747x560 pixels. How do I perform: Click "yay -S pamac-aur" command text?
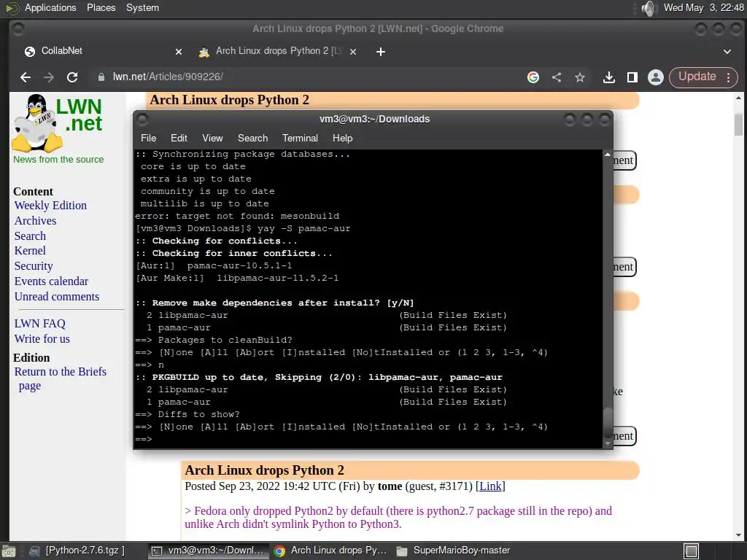[303, 228]
